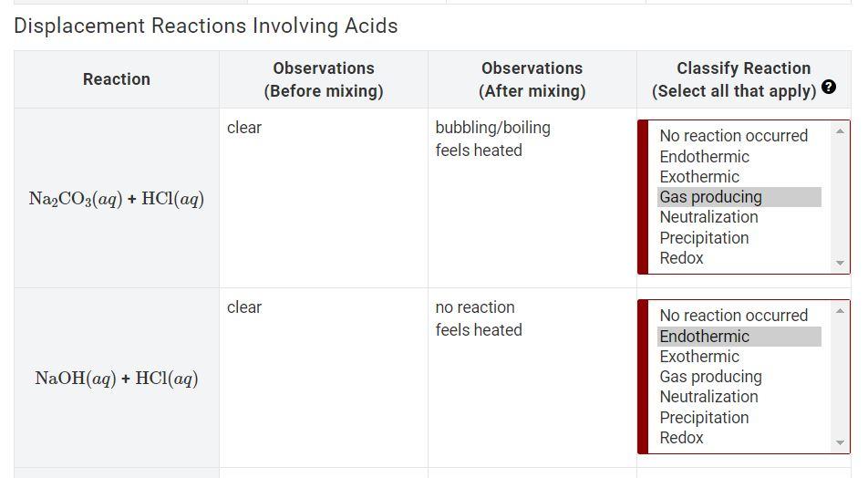Click first listbox scroll down arrow
Image resolution: width=868 pixels, height=478 pixels.
840,263
